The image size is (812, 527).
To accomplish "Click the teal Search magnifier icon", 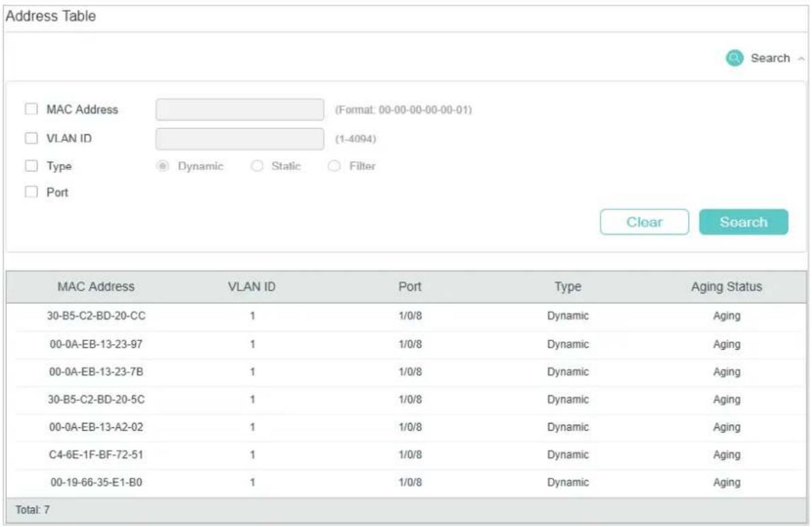I will 734,58.
